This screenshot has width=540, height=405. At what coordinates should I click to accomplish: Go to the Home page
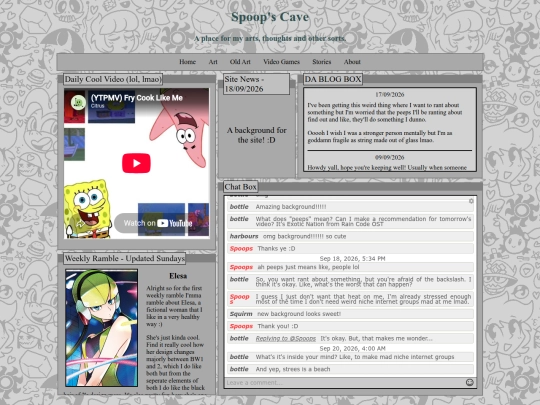click(187, 62)
